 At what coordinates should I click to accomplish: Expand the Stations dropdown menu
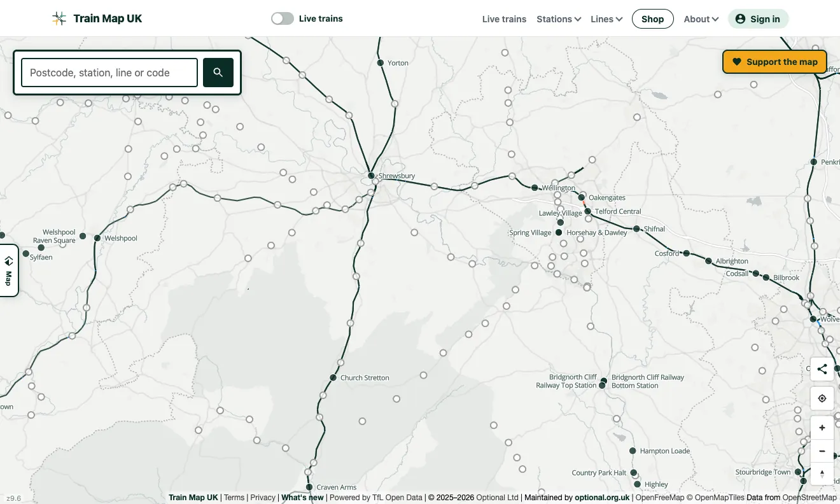click(x=559, y=19)
